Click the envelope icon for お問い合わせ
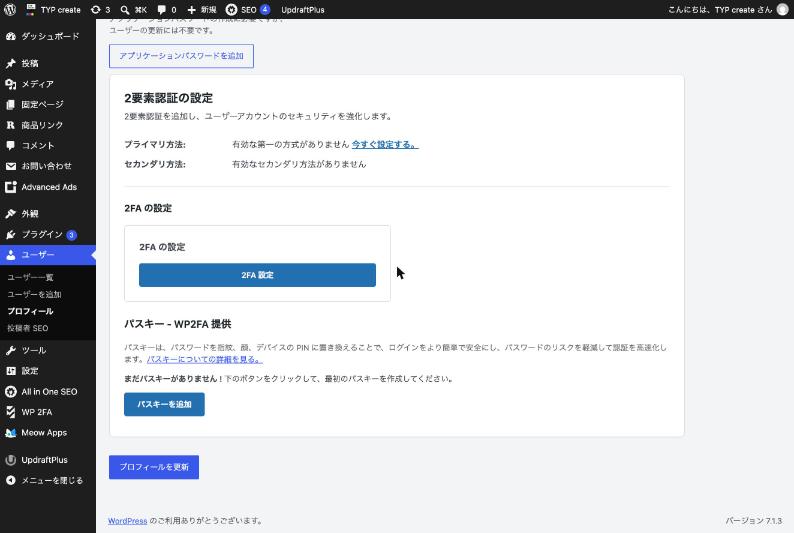 11,166
